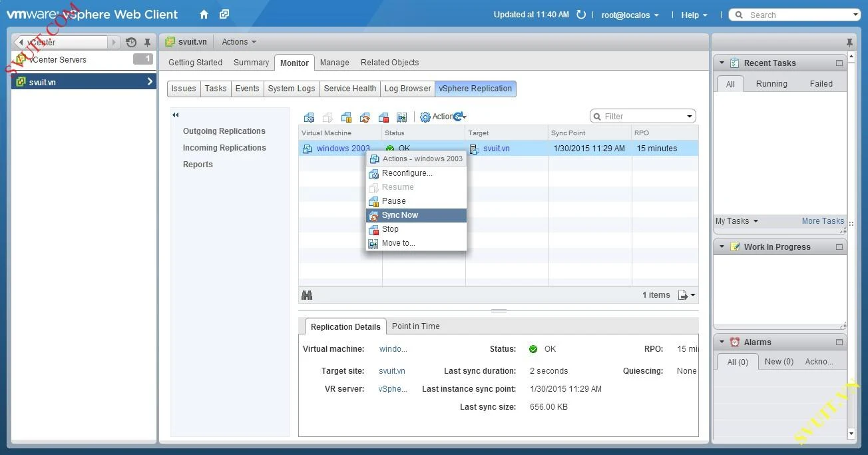Open the Events sub-tab
The height and width of the screenshot is (455, 868).
[247, 89]
